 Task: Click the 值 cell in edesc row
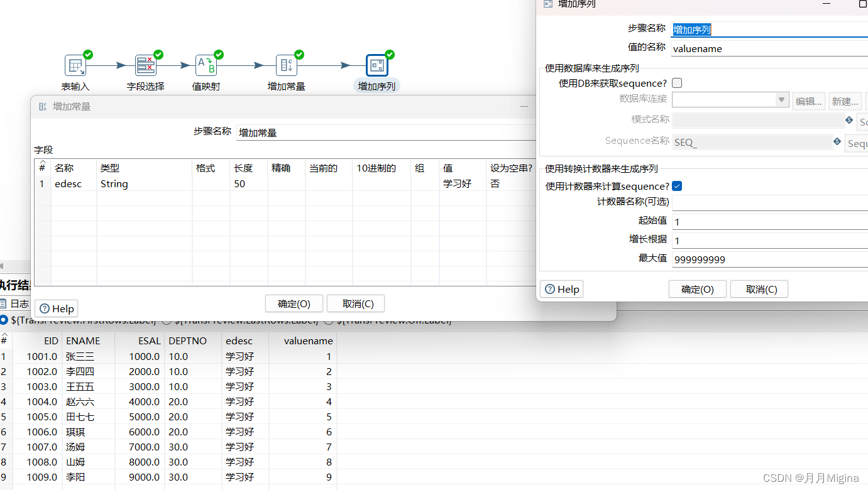pyautogui.click(x=463, y=183)
